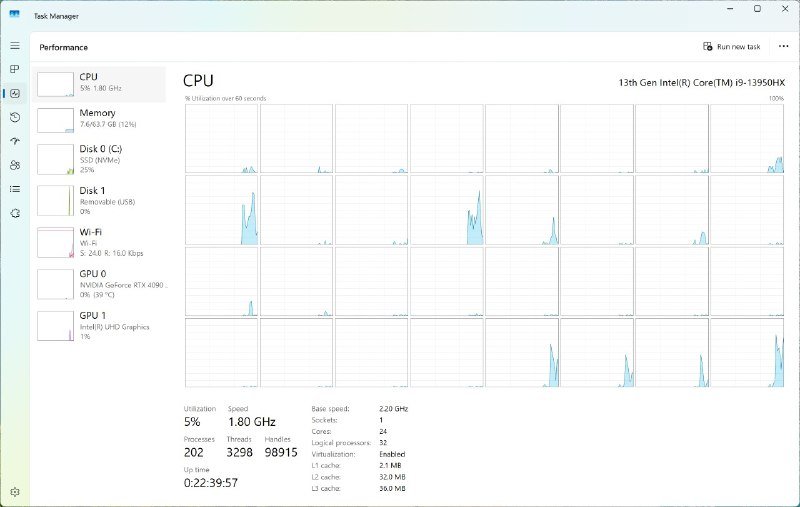Select GPU 1 Intel UHD Graphics
Screen dimensions: 800x507
[100, 326]
